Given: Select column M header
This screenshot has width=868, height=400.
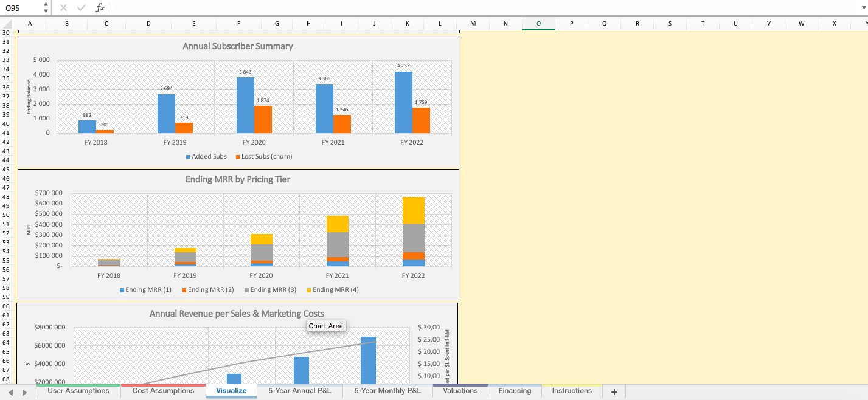Looking at the screenshot, I should [x=473, y=23].
